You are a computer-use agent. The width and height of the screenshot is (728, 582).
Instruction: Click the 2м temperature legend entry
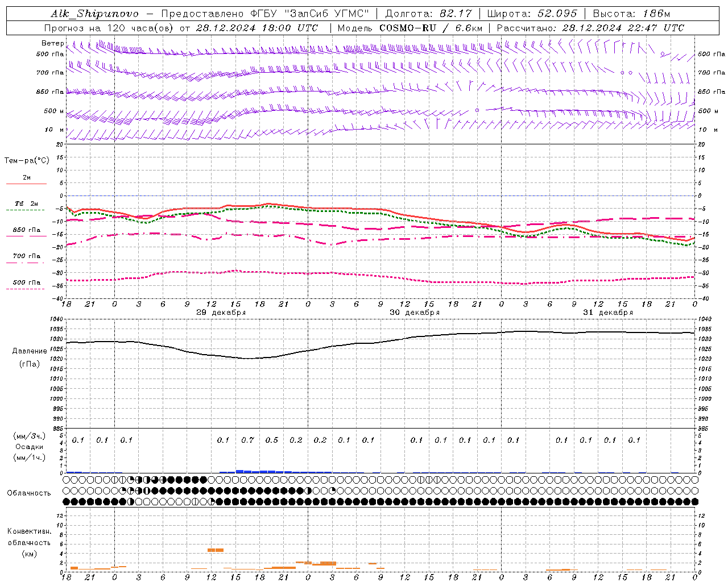click(x=27, y=178)
